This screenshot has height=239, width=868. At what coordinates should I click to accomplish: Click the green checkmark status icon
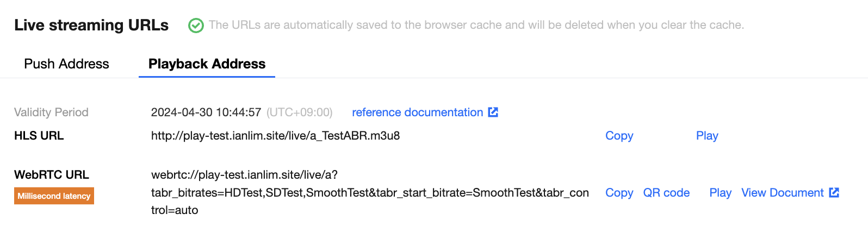point(196,26)
